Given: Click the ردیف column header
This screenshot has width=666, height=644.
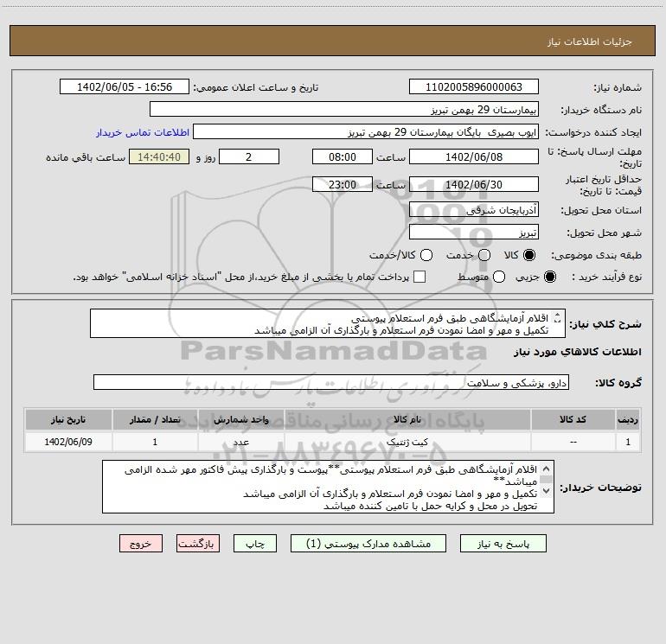Looking at the screenshot, I should (x=628, y=419).
